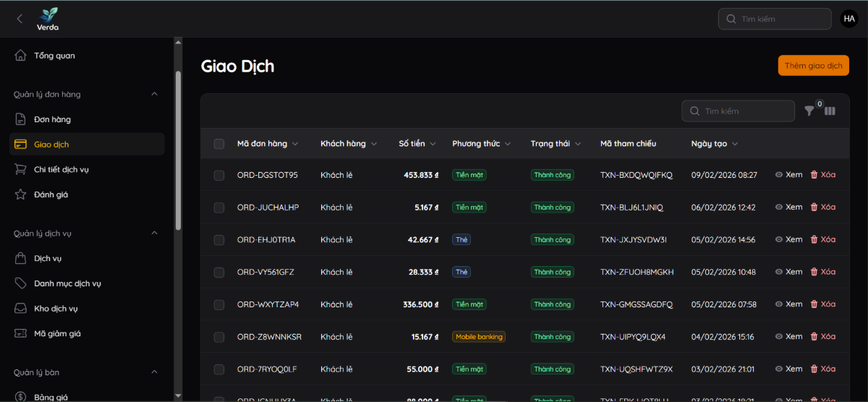Click the Mobile banking payment badge
The height and width of the screenshot is (402, 868).
tap(478, 337)
